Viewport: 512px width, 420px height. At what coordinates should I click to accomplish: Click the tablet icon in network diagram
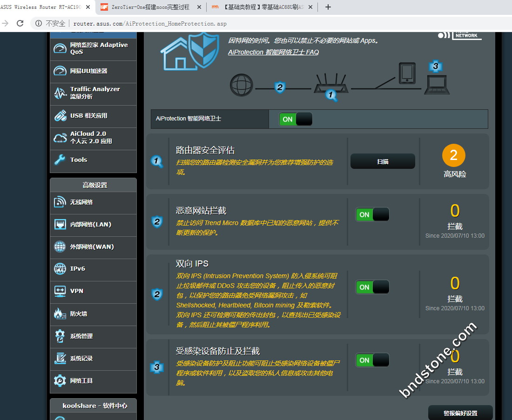click(407, 73)
